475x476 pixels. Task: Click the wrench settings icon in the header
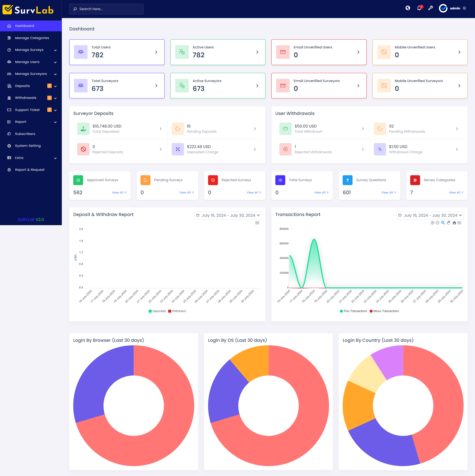tap(431, 8)
